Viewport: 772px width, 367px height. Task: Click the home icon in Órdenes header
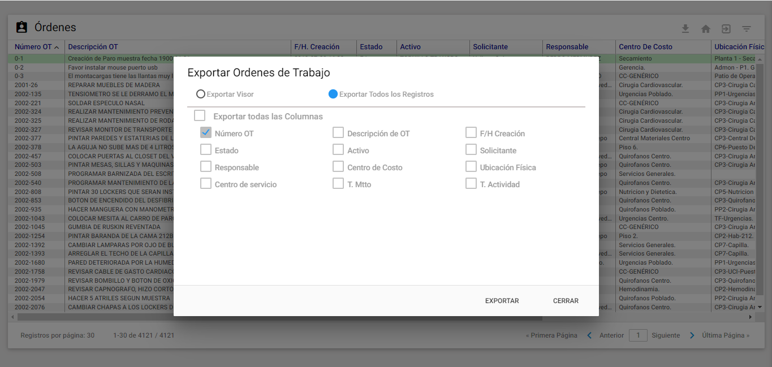pos(706,29)
